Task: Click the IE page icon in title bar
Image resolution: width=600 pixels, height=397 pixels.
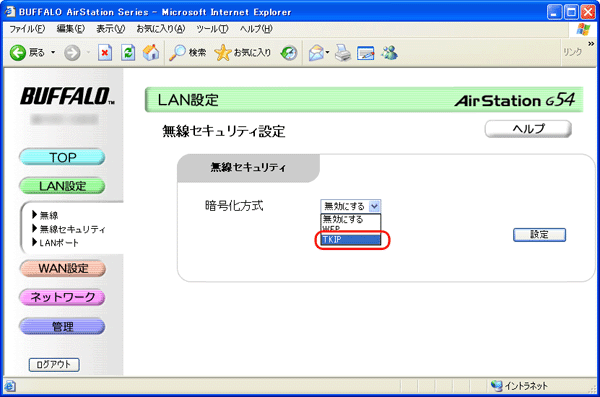Action: [10, 11]
